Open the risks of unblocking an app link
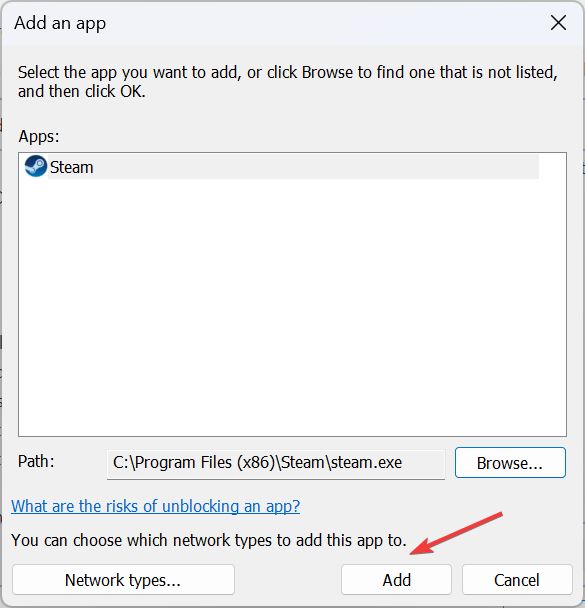 tap(155, 506)
